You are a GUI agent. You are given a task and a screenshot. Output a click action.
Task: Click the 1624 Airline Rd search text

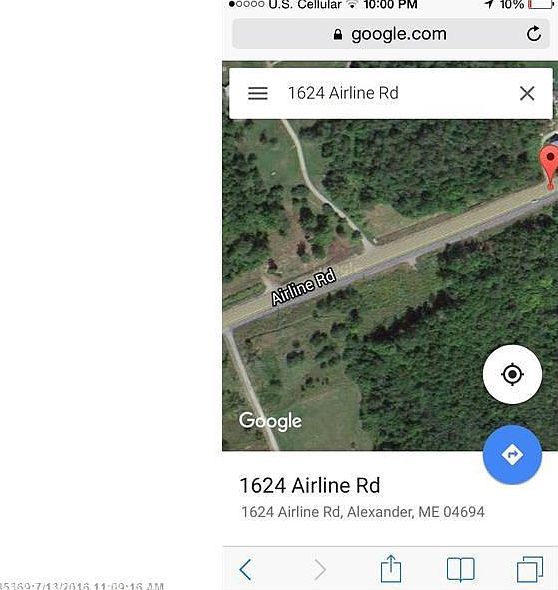[x=343, y=93]
